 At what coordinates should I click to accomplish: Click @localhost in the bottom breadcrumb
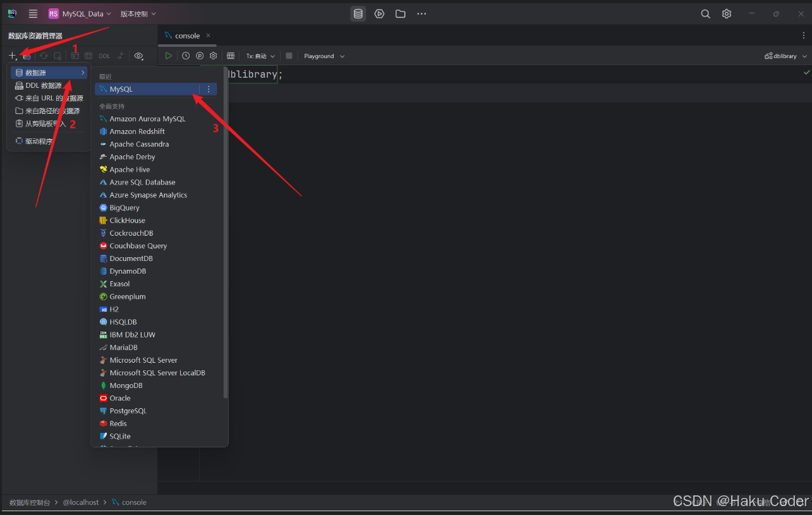81,502
